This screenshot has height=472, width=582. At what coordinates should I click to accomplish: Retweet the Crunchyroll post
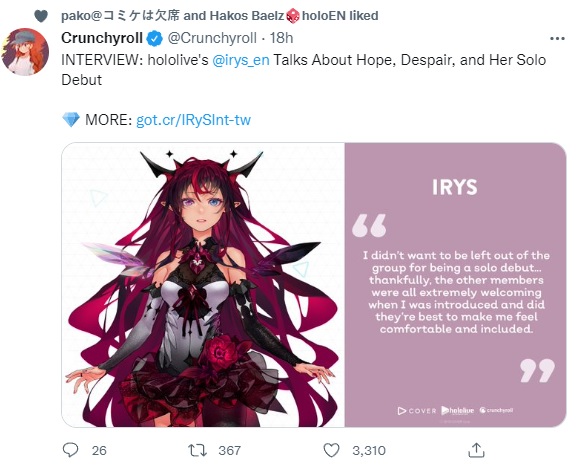(x=197, y=450)
